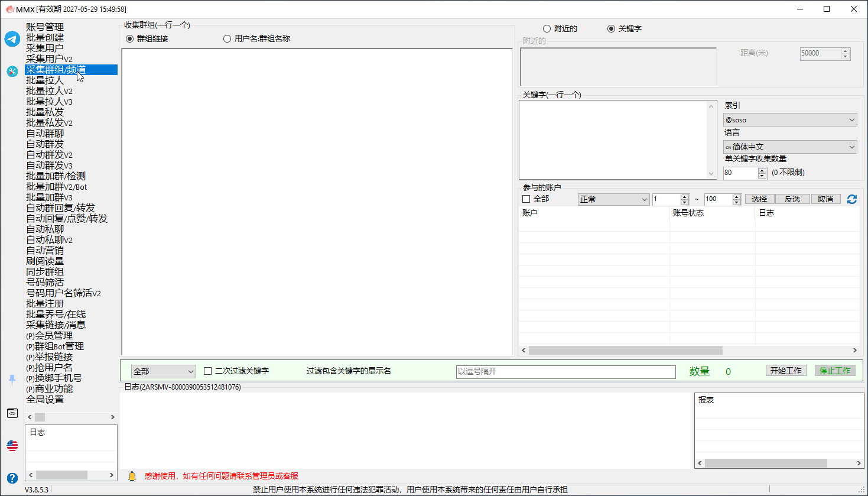The width and height of the screenshot is (868, 496).
Task: Click the version label V3.8.5.3
Action: pyautogui.click(x=37, y=489)
